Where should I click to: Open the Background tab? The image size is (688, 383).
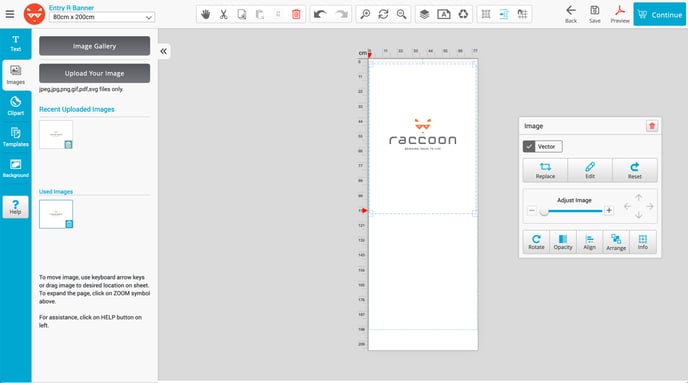point(15,168)
